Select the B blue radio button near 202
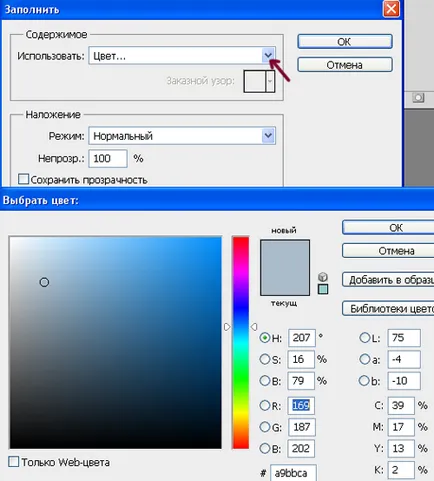 pyautogui.click(x=265, y=449)
